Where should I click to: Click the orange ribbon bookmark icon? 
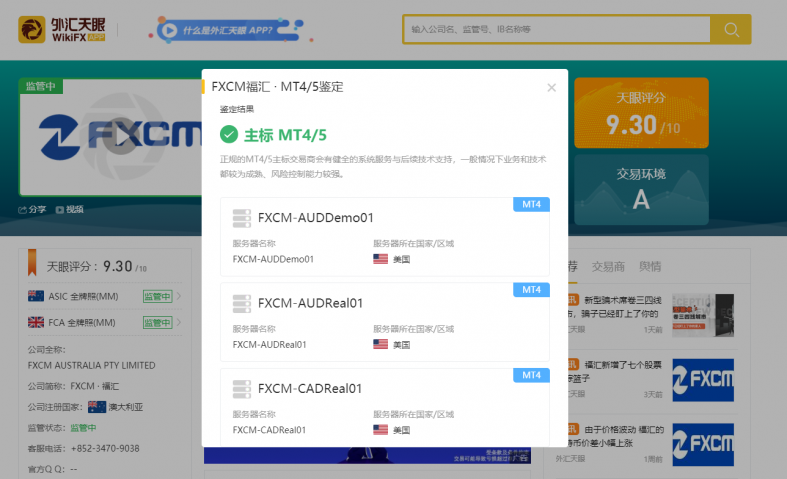point(32,263)
